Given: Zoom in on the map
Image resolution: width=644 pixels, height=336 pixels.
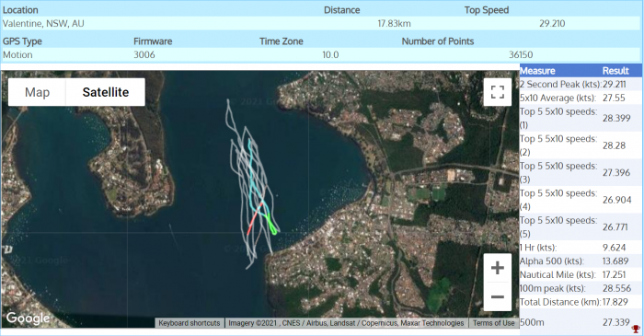Looking at the screenshot, I should (498, 268).
